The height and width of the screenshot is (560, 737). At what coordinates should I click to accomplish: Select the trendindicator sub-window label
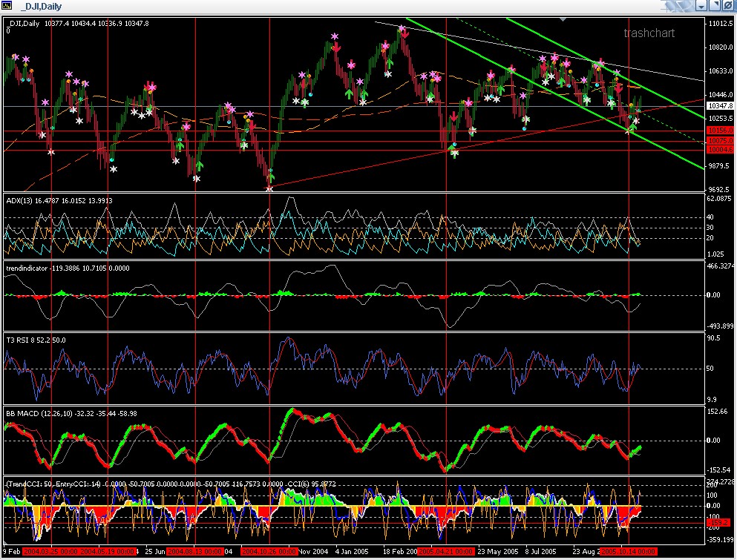pos(68,269)
